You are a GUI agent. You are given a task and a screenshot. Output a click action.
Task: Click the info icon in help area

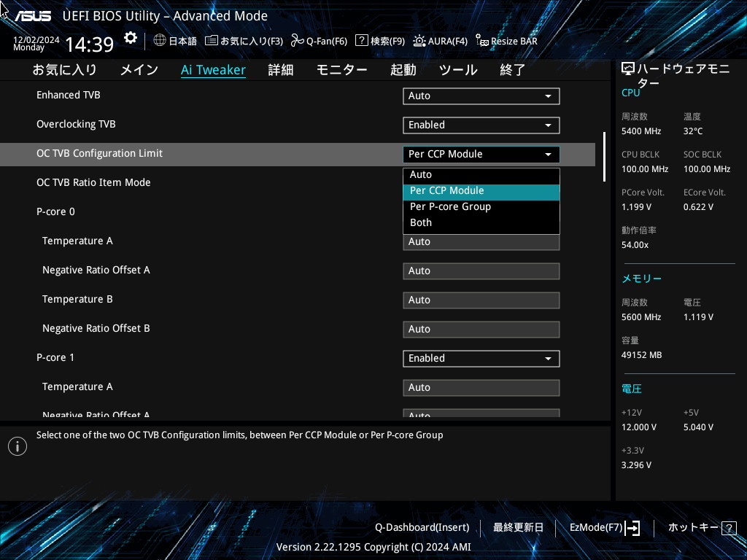(18, 446)
